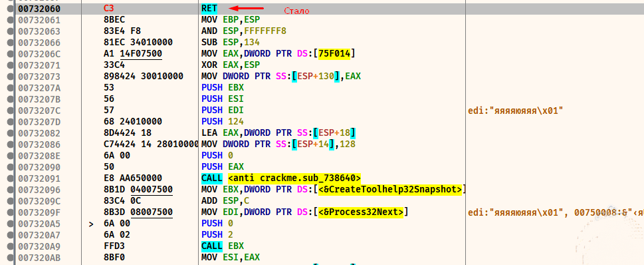Screen dimensions: 644x265
Task: Toggle breakpoint dot at address 00732061
Action: (x=10, y=20)
